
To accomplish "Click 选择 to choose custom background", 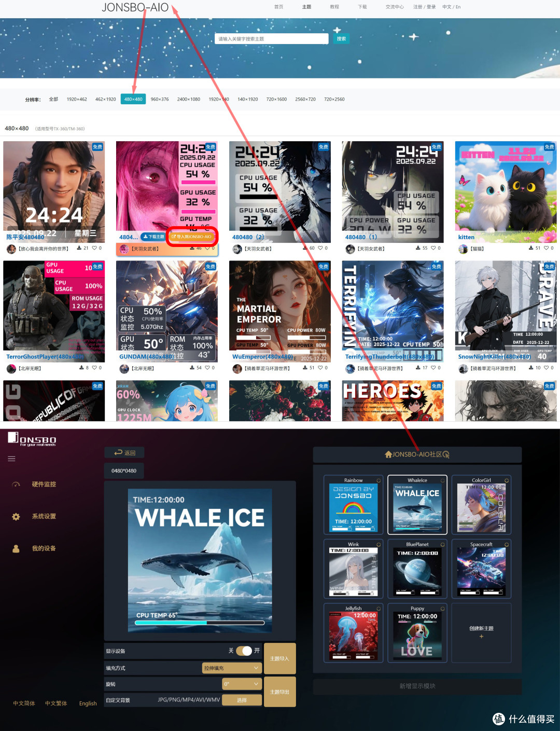I will (x=242, y=700).
